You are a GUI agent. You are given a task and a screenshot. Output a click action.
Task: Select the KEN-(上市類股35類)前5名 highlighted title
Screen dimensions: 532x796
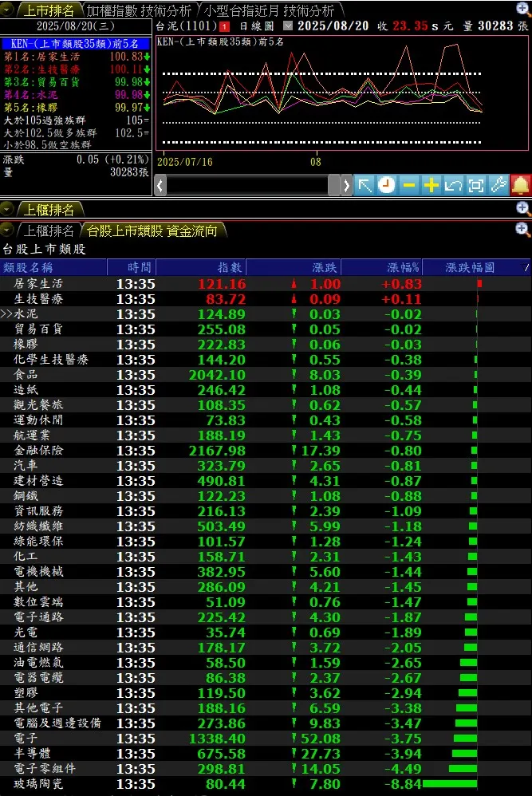[x=75, y=44]
